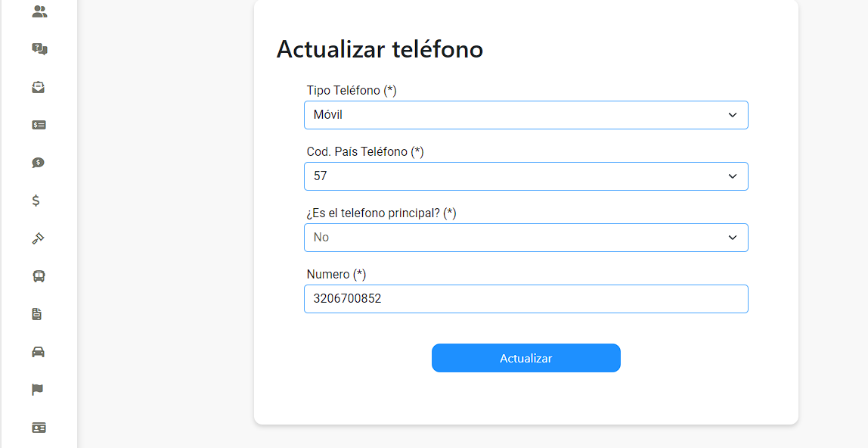Open the document file sidebar icon

coord(36,314)
